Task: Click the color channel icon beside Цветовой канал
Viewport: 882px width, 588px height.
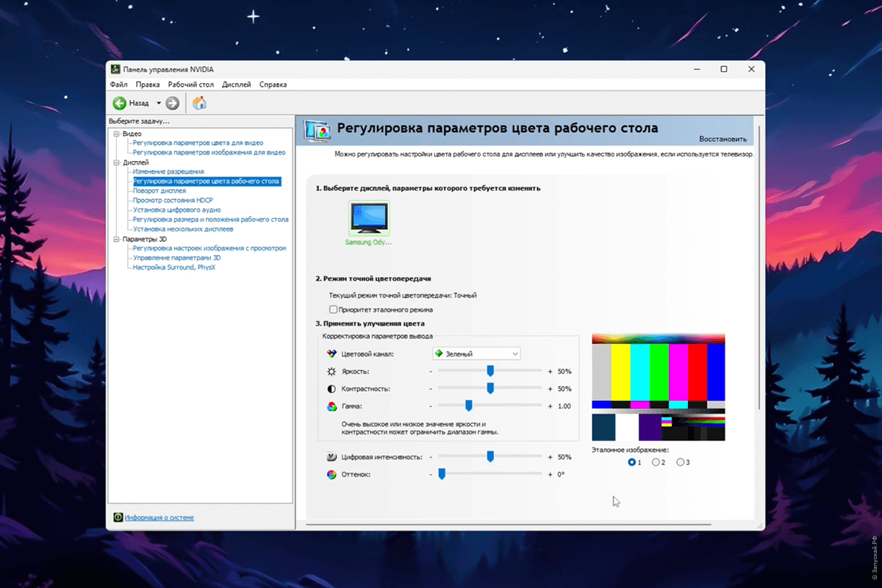Action: 331,354
